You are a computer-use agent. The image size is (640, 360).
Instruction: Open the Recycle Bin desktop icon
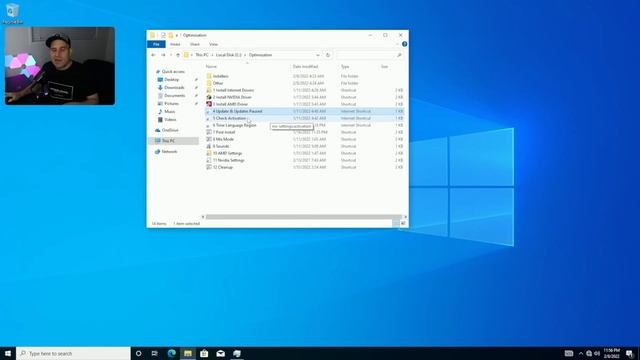point(12,13)
